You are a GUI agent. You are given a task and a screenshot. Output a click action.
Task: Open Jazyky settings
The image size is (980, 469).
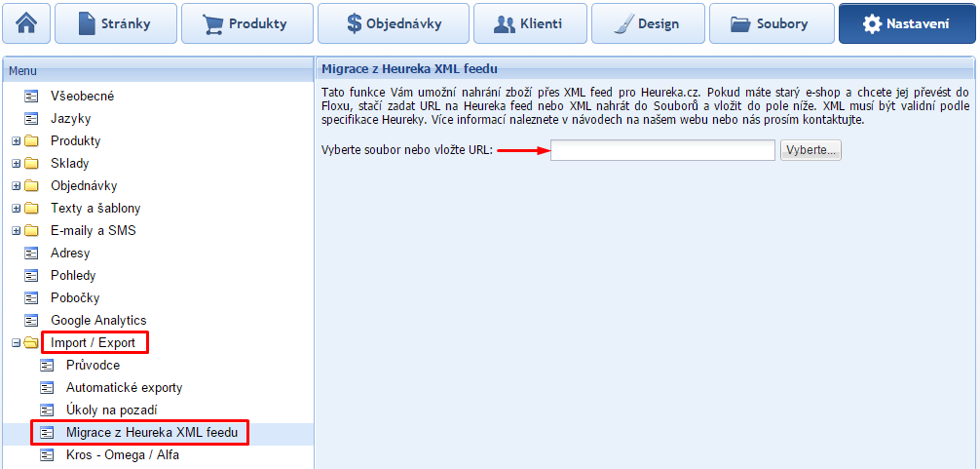[69, 119]
